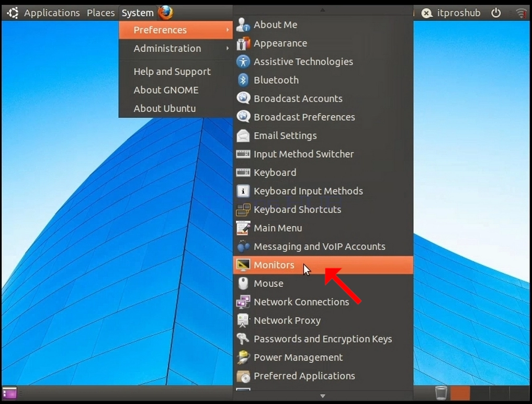The image size is (532, 404).
Task: Click the Appearance icon in the menu
Action: 243,43
